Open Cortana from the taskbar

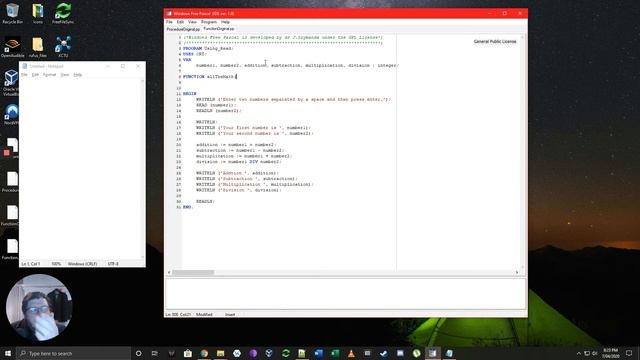(138, 353)
